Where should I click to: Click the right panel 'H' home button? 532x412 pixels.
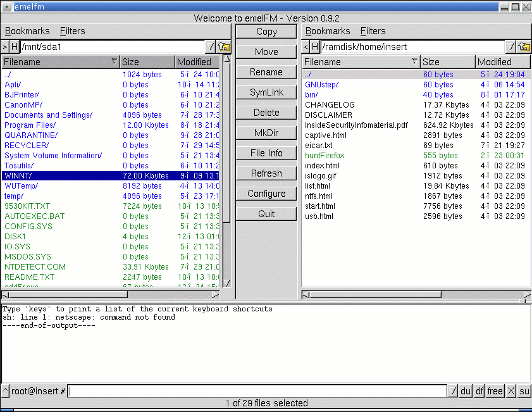314,47
